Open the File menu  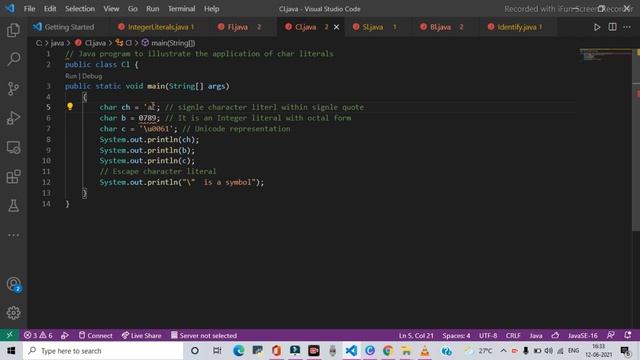[29, 9]
